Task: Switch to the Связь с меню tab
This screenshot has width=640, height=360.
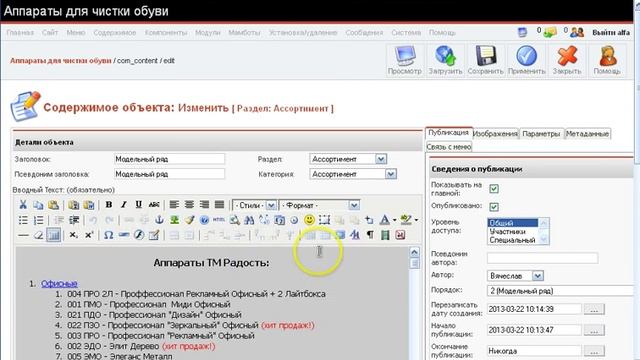Action: [449, 147]
